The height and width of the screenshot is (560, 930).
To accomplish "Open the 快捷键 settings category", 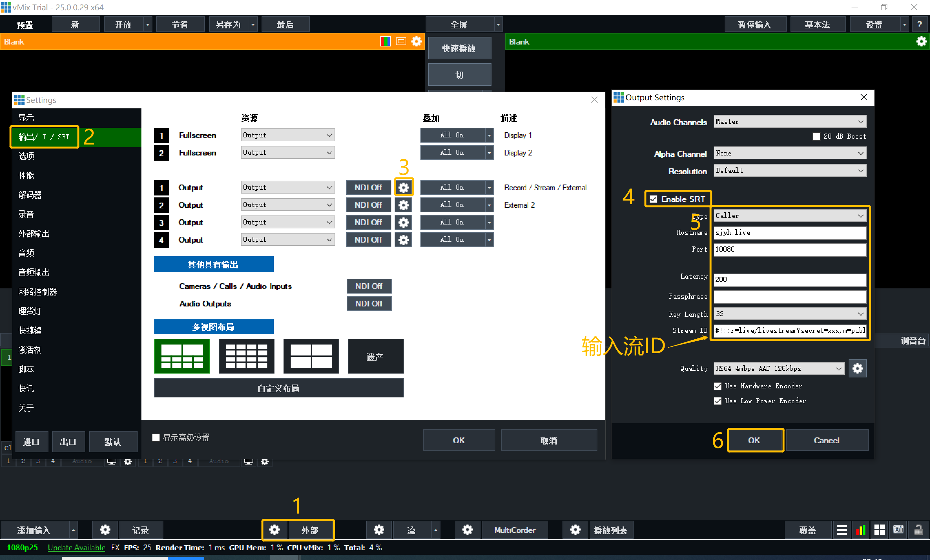I will pos(30,330).
